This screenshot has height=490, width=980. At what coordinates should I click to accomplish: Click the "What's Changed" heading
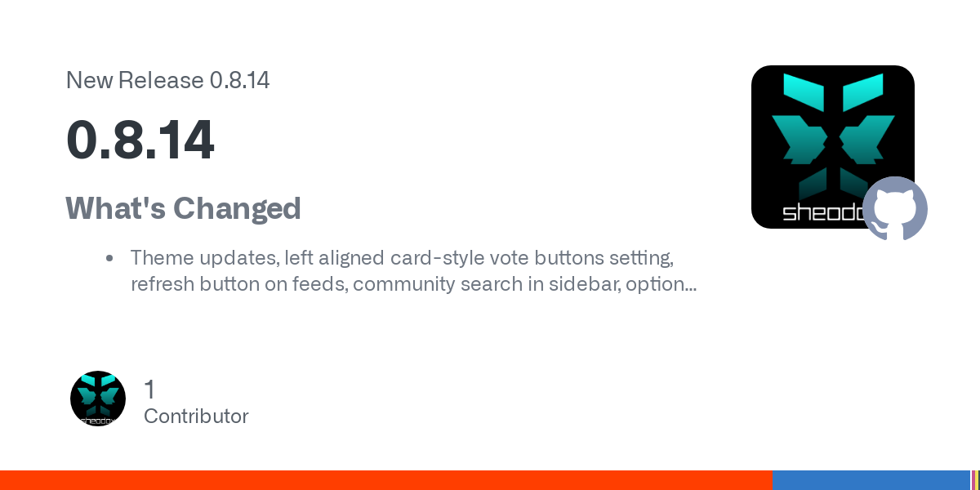[x=183, y=208]
